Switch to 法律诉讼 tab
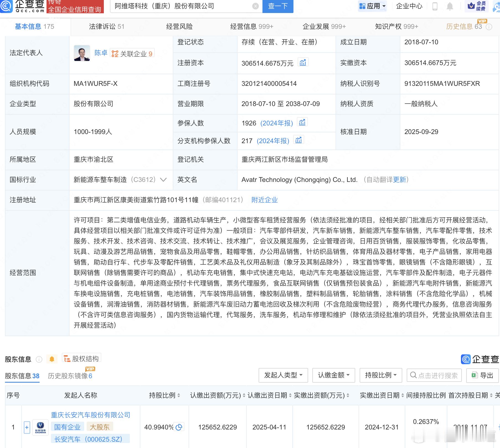The image size is (500, 448). [107, 27]
